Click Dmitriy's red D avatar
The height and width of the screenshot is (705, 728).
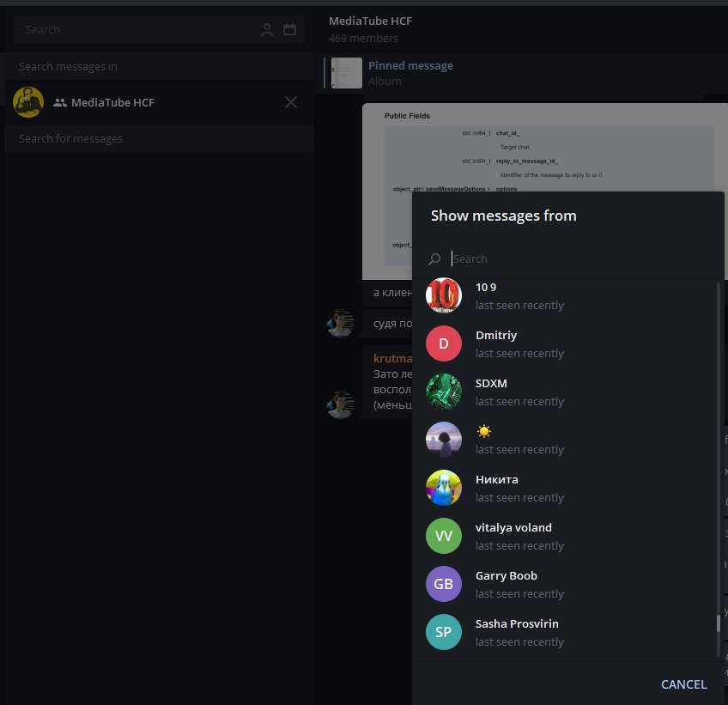tap(443, 343)
